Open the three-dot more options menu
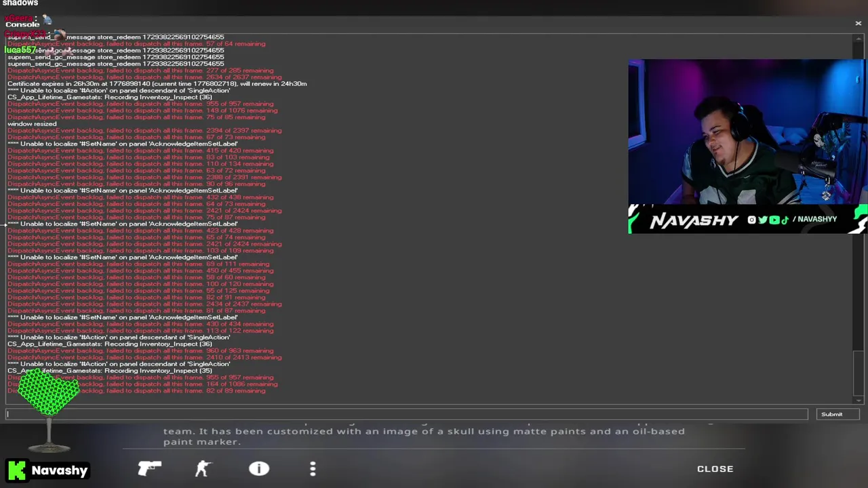 313,468
